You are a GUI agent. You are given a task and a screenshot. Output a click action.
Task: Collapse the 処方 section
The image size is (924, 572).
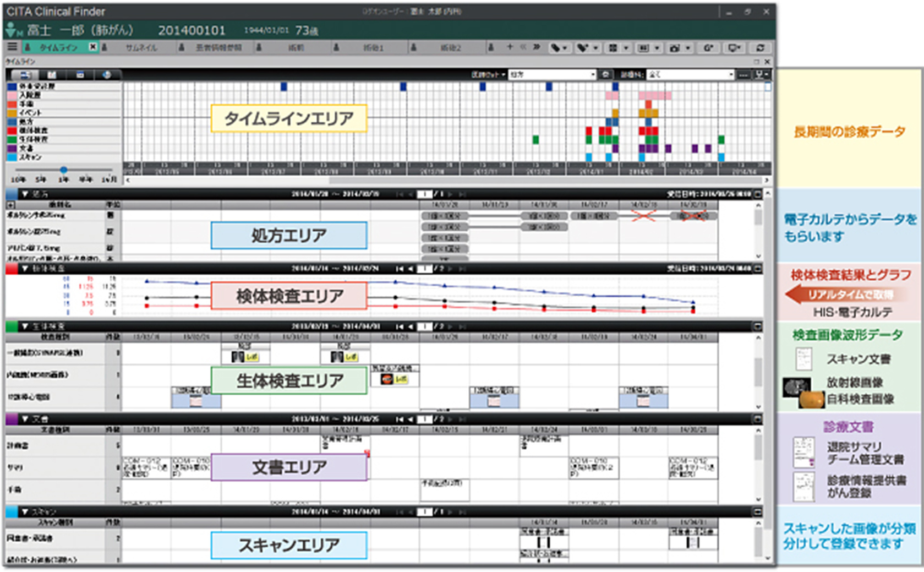click(25, 194)
